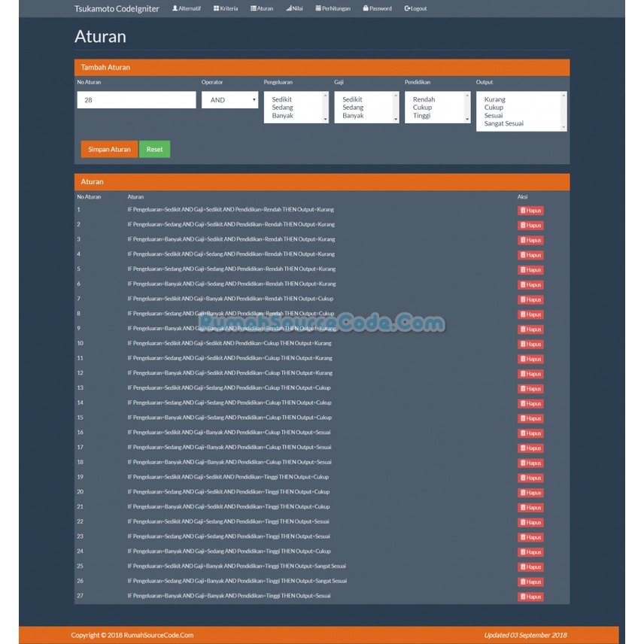Delete rule 23 with Hapus
Screen dimensions: 644x644
530,537
